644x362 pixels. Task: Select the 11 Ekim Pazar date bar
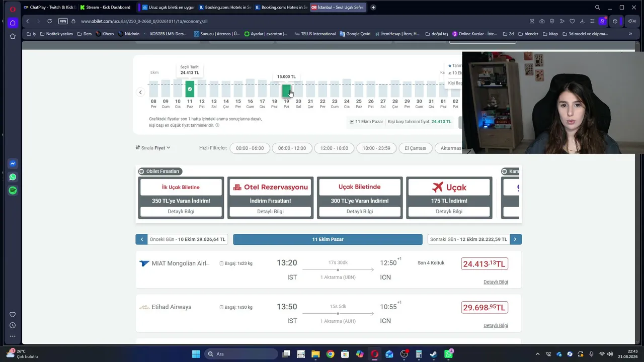(x=328, y=239)
